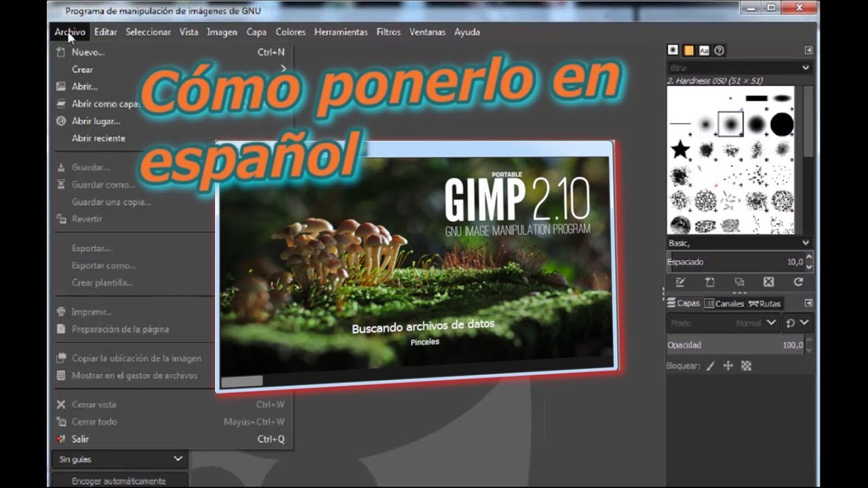868x488 pixels.
Task: Expand the brush filter dropdown arrow
Action: (806, 68)
